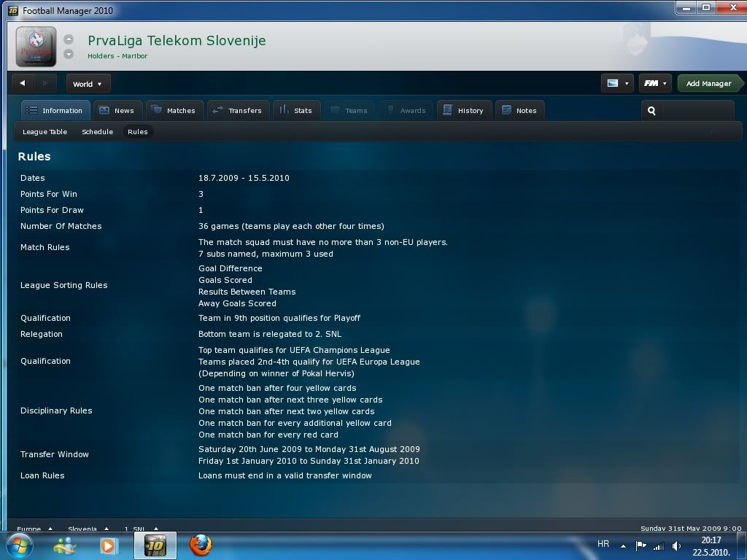747x560 pixels.
Task: Open the World dropdown menu
Action: [88, 84]
